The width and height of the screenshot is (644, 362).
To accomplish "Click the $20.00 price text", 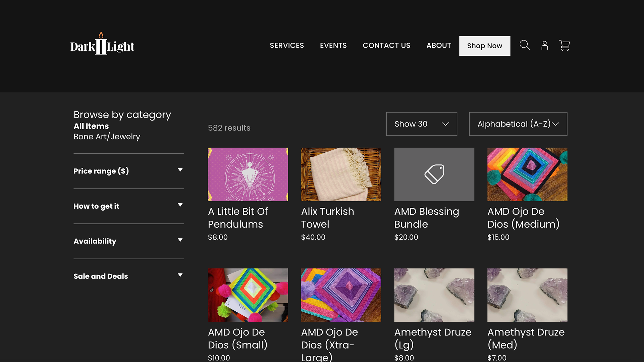I will pos(406,237).
